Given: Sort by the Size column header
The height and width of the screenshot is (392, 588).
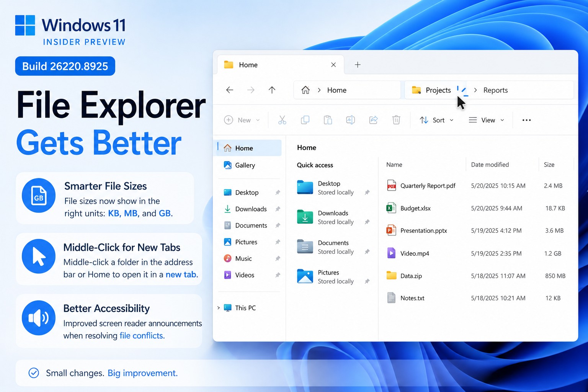Looking at the screenshot, I should point(549,165).
